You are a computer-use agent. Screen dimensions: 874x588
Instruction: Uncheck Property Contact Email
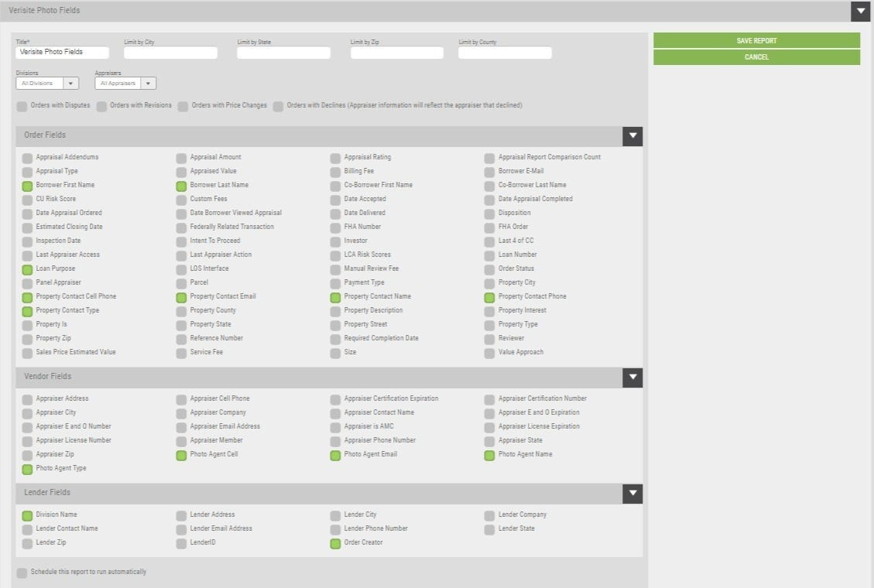[x=181, y=297]
